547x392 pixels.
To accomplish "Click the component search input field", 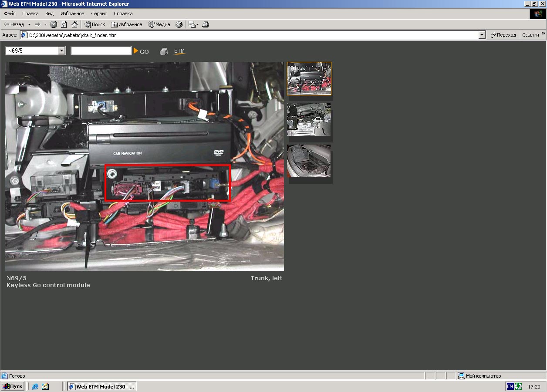I will pos(101,51).
